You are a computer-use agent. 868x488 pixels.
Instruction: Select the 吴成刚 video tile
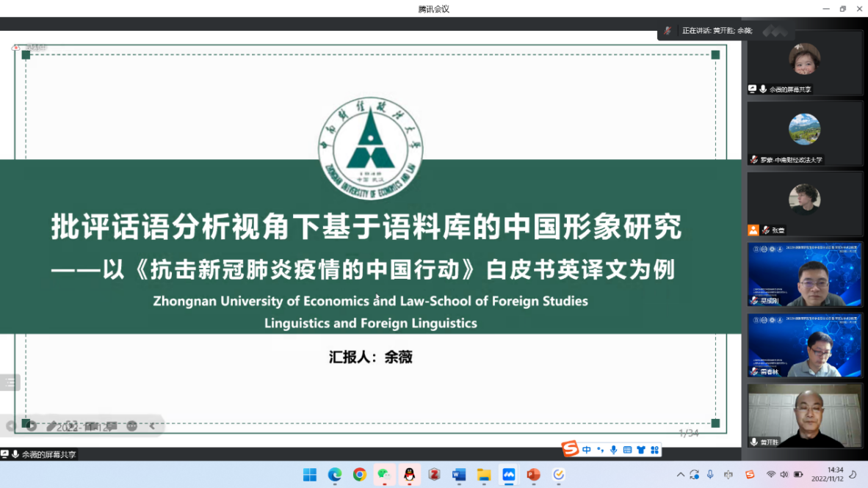[x=805, y=275]
